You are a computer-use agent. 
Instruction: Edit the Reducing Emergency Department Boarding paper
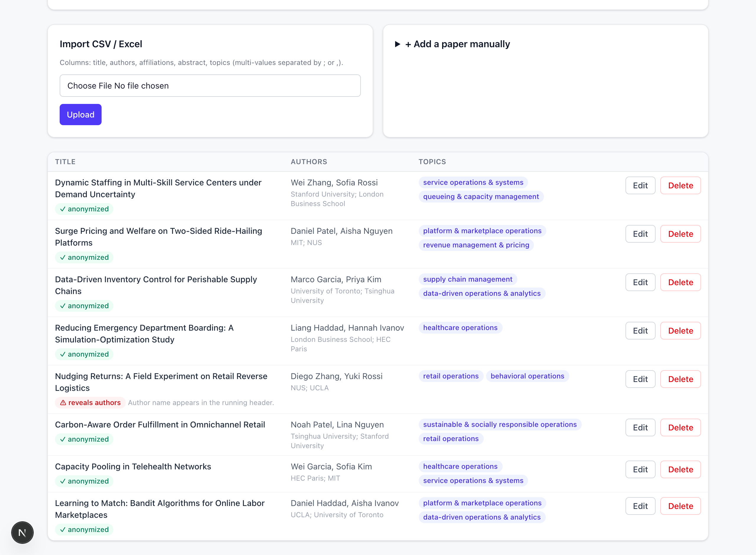(x=640, y=331)
